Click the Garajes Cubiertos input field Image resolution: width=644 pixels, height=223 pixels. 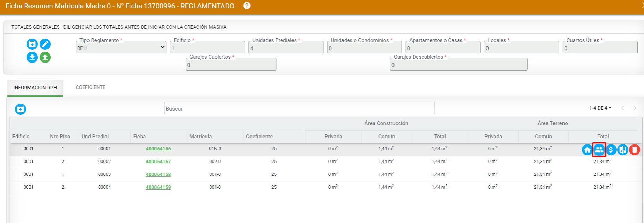[231, 64]
